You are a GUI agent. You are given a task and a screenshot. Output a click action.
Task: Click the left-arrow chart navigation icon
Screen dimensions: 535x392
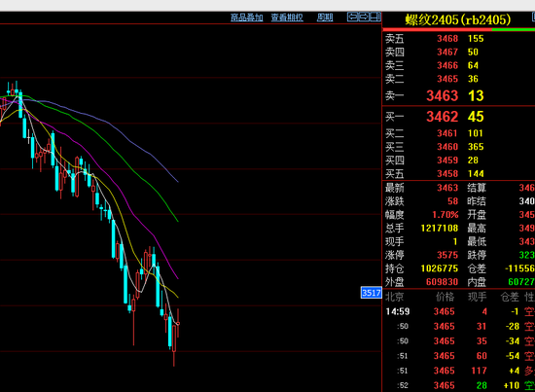[x=352, y=17]
